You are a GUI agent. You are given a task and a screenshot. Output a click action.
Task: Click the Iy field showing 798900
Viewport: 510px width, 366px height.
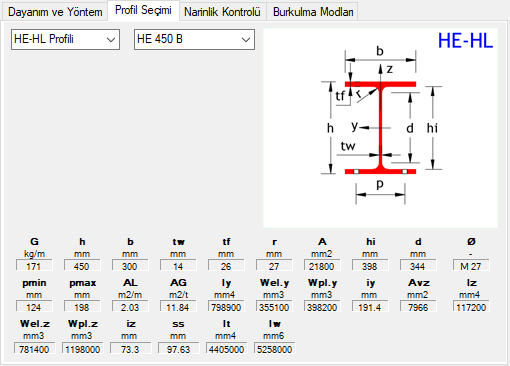click(226, 307)
